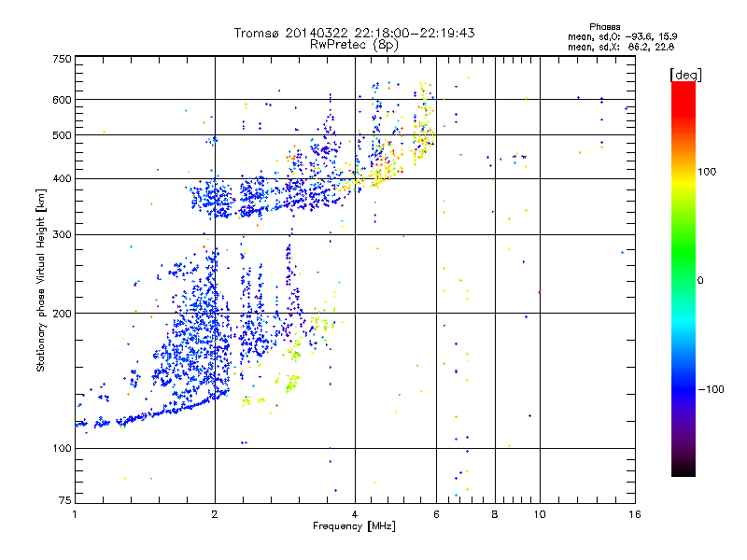
Task: Click the y-axis tick label '200'
Action: [62, 314]
